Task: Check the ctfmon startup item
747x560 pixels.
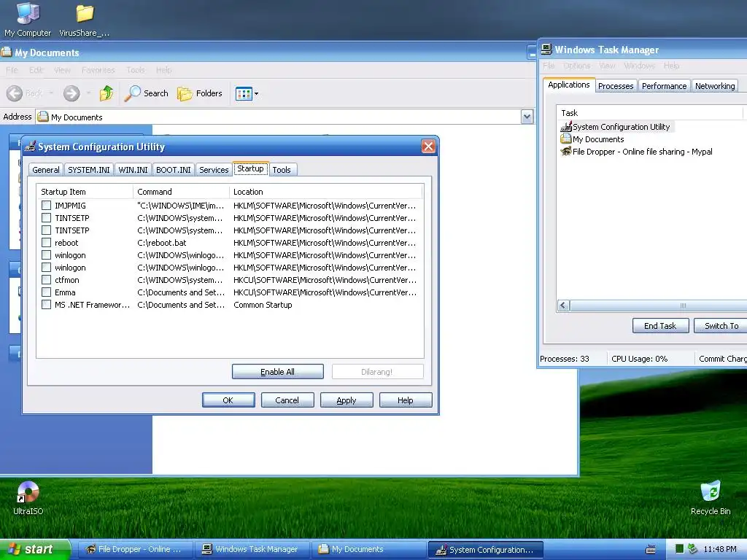Action: (x=46, y=279)
